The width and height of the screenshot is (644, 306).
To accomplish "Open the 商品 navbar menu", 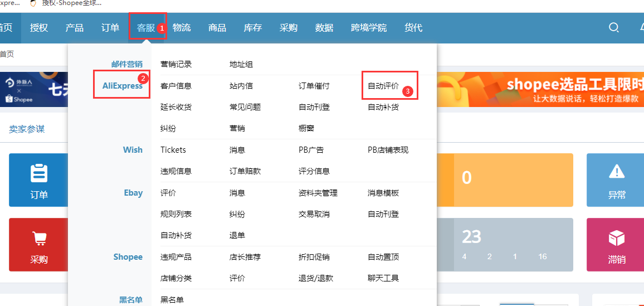I will coord(217,28).
